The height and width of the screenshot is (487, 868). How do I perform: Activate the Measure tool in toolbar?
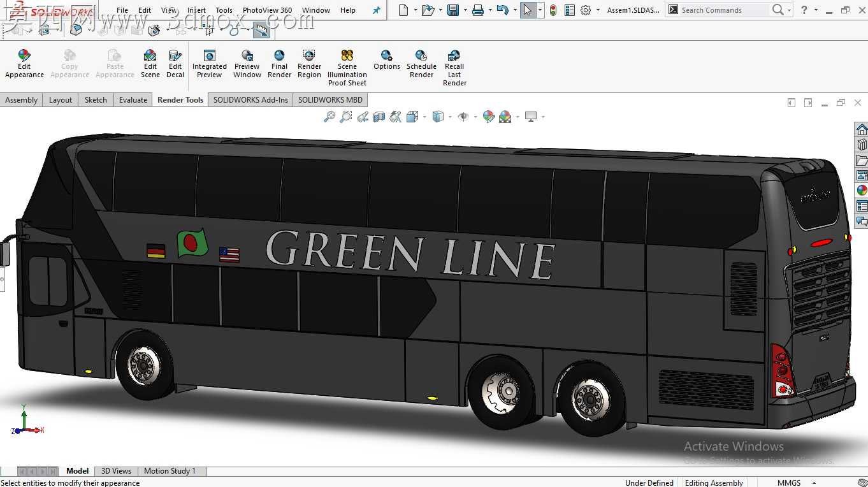261,30
